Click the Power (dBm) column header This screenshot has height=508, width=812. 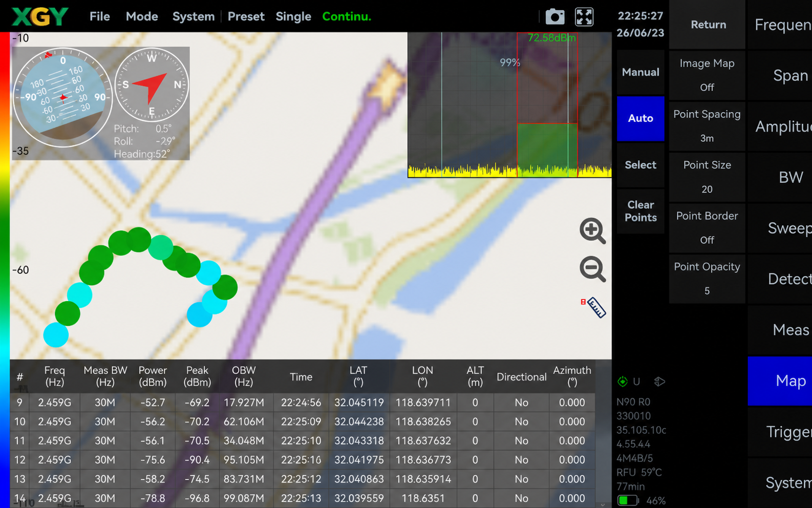(153, 376)
